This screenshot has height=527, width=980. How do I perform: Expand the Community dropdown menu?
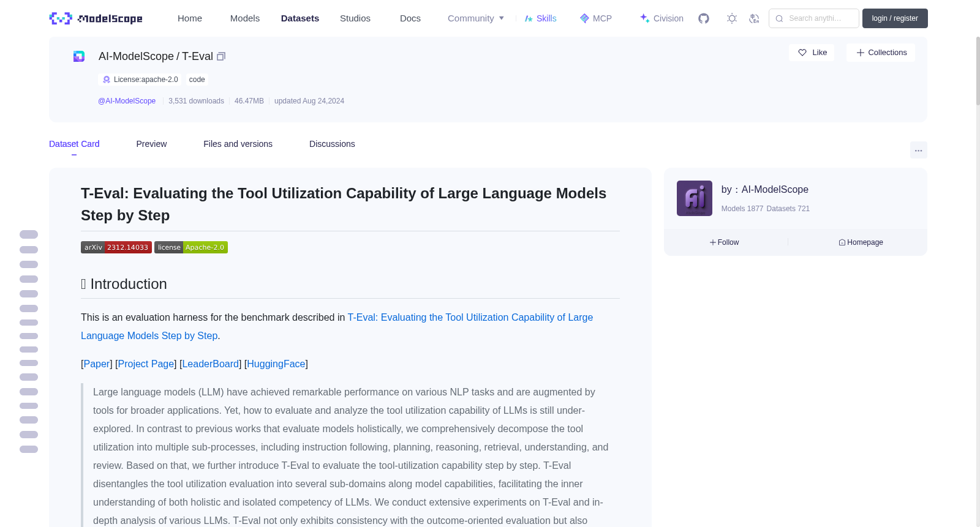click(476, 18)
